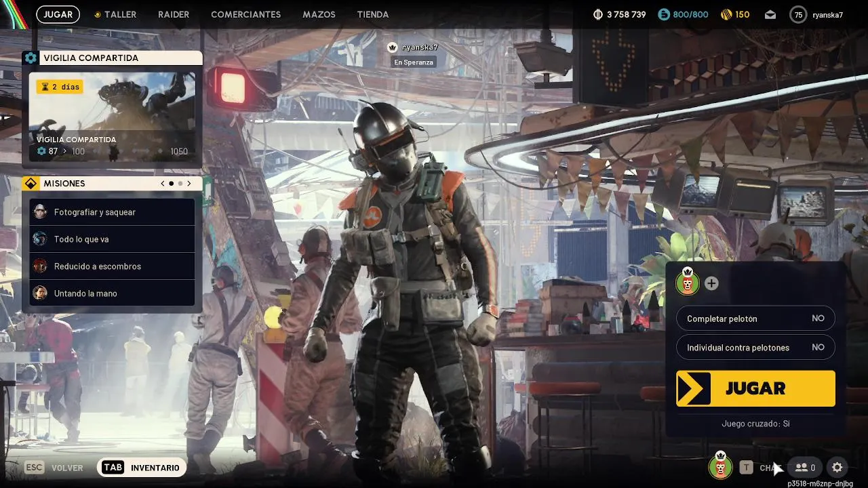Click the squad leader avatar in play panel
Viewport: 868px width, 488px height.
[688, 283]
